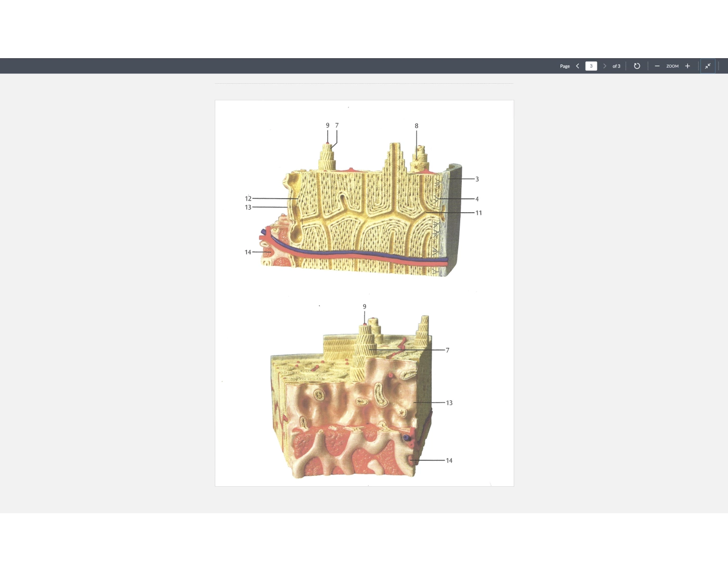Viewport: 728px width, 572px height.
Task: Go to the previous page
Action: coord(578,66)
